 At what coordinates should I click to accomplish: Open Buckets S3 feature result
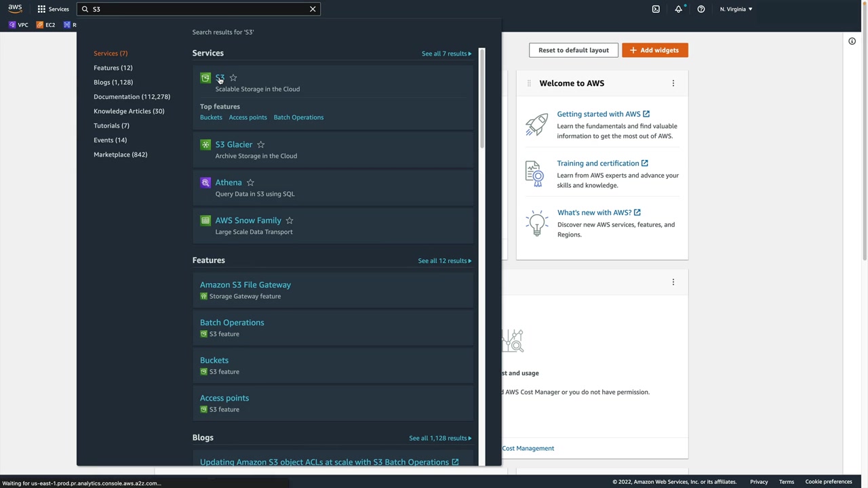[x=214, y=361]
